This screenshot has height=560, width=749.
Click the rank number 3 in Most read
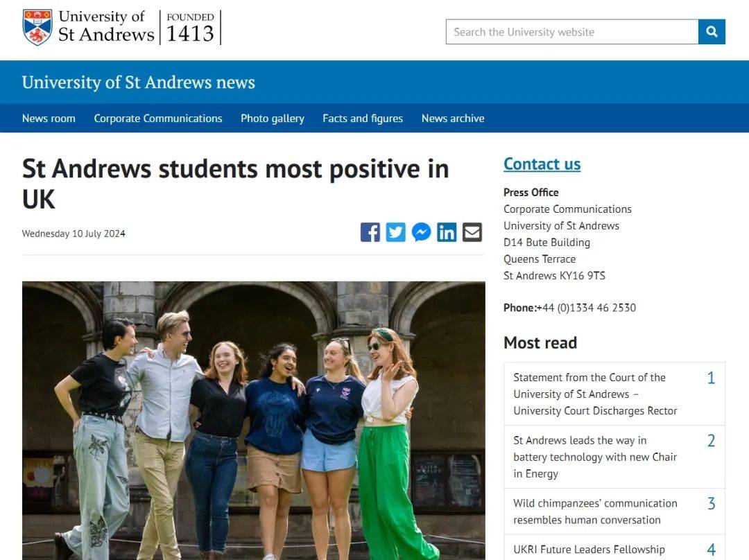coord(712,504)
